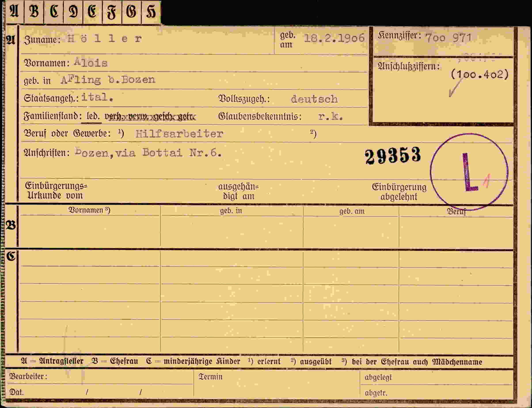532x408 pixels.
Task: Select the citizenship value "ital."
Action: coord(97,97)
